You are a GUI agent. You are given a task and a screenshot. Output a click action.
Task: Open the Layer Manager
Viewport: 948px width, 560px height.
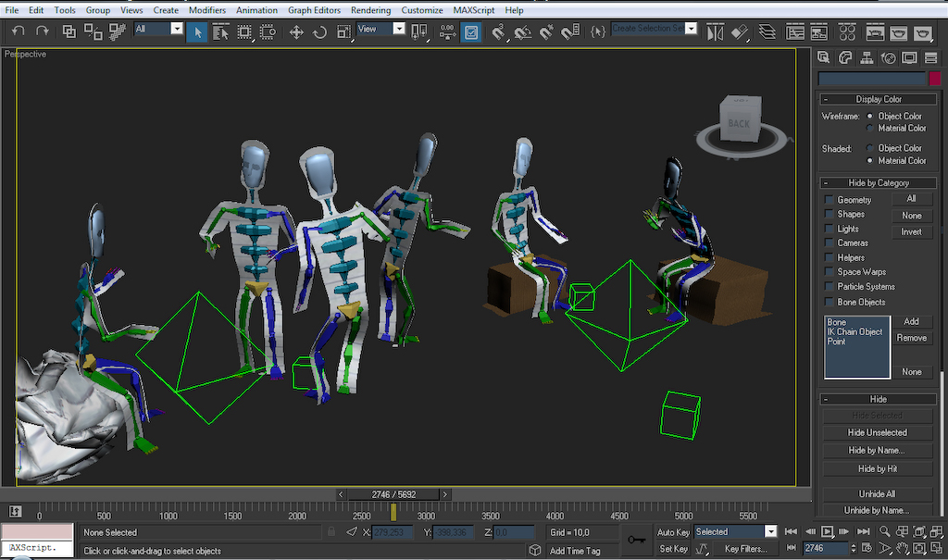767,31
